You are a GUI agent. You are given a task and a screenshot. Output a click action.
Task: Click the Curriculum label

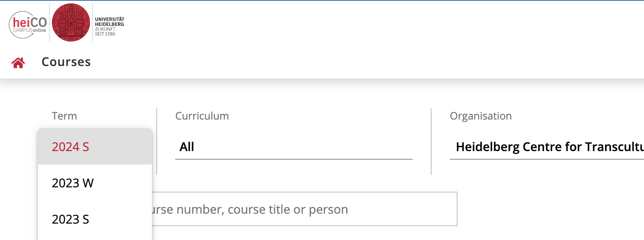(x=202, y=116)
